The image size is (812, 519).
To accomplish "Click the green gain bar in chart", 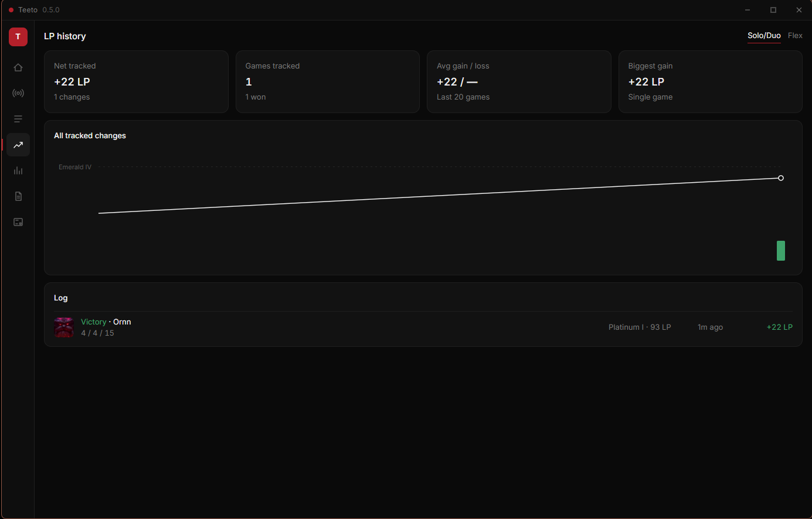I will coord(781,251).
